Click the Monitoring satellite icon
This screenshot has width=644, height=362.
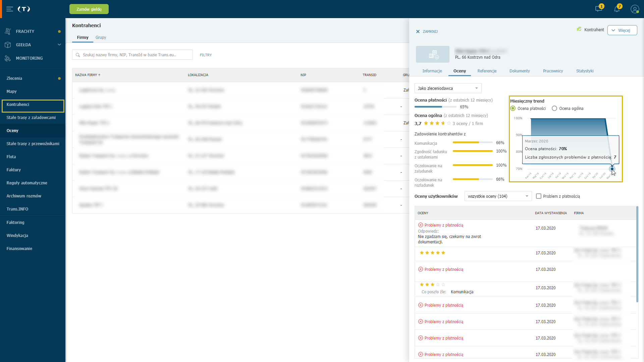[8, 58]
